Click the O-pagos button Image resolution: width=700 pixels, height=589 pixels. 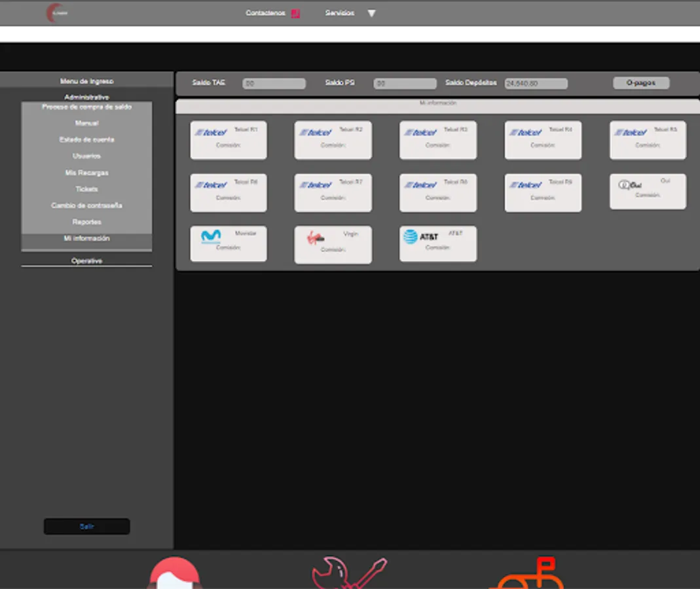640,82
